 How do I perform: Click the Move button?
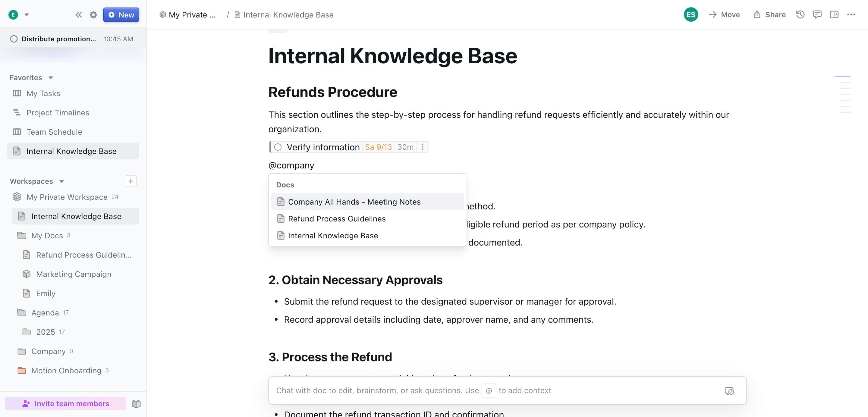724,14
